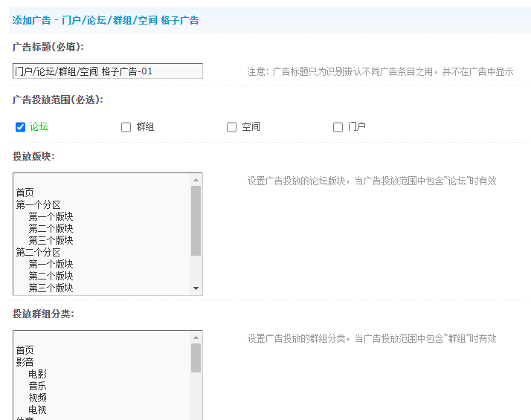The height and width of the screenshot is (420, 531).
Task: Click the up arrow of 投放群组分类 scrollbar
Action: click(x=196, y=337)
